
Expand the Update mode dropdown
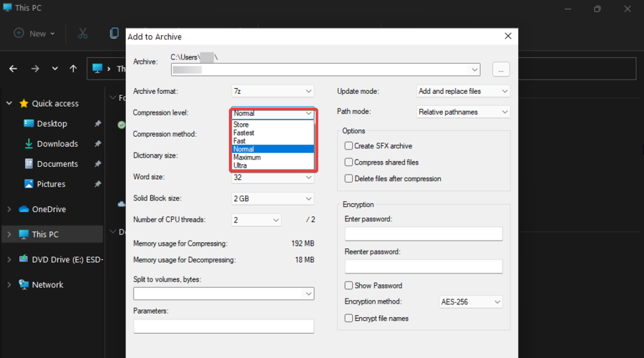pos(464,92)
